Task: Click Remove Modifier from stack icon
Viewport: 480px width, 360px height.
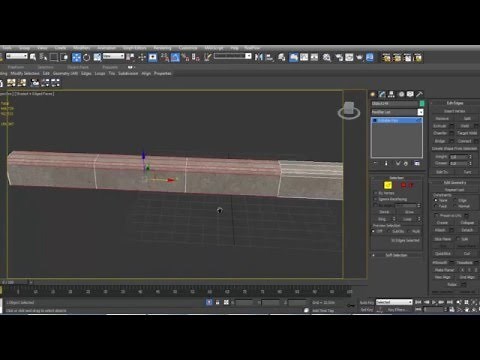Action: click(x=406, y=164)
